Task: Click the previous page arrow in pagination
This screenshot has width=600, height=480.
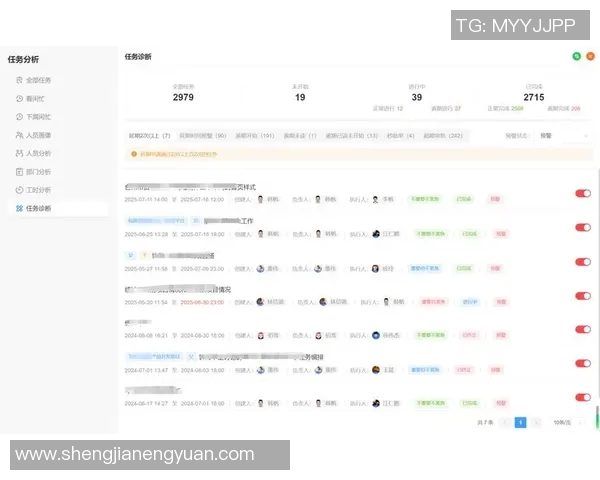Action: (x=505, y=422)
